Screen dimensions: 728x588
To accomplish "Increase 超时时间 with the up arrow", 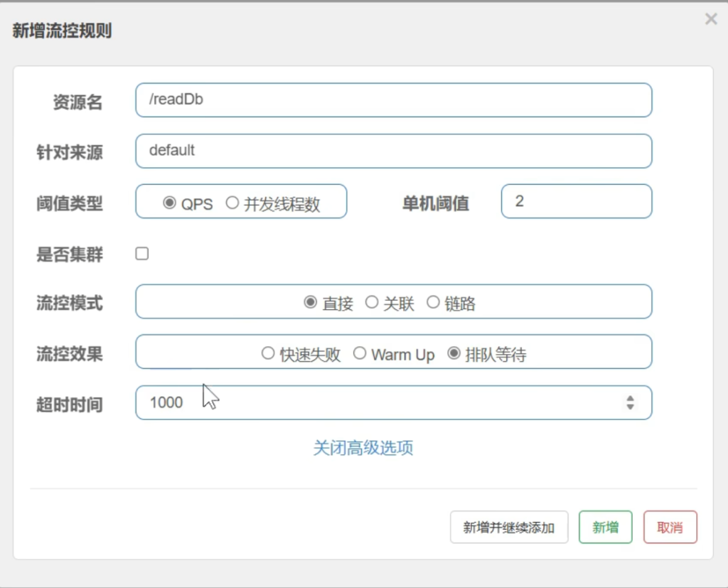I will (630, 399).
